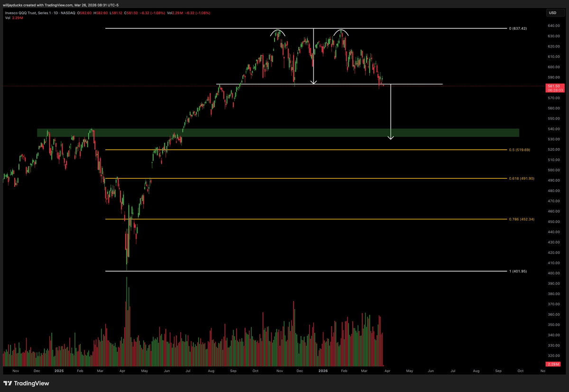Click the 500.00 price axis label
Screen dimensions: 569x392
(x=553, y=170)
